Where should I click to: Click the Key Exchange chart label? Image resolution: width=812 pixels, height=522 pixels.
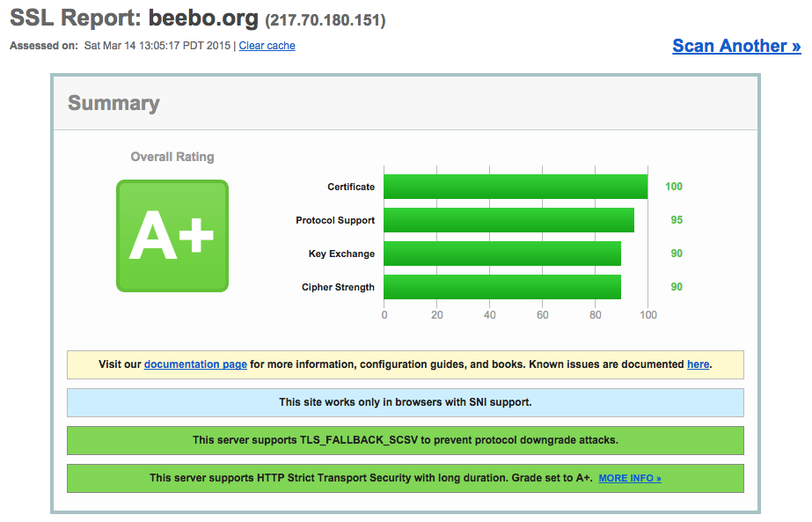(342, 254)
